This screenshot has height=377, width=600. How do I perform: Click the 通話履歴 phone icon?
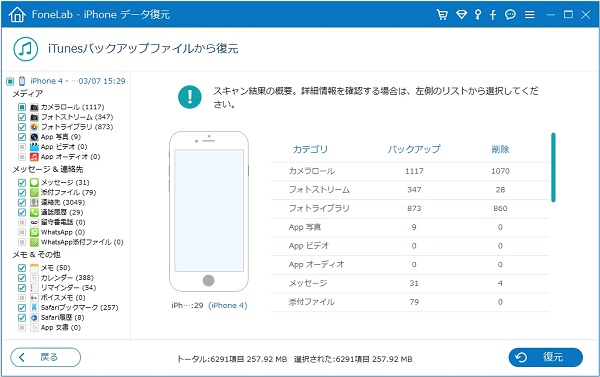(34, 212)
